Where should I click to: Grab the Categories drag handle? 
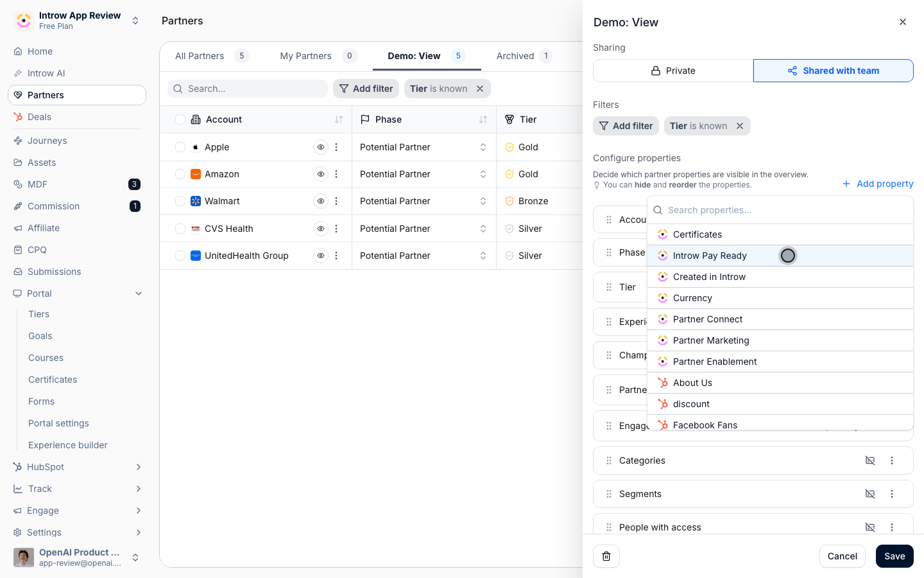click(609, 460)
